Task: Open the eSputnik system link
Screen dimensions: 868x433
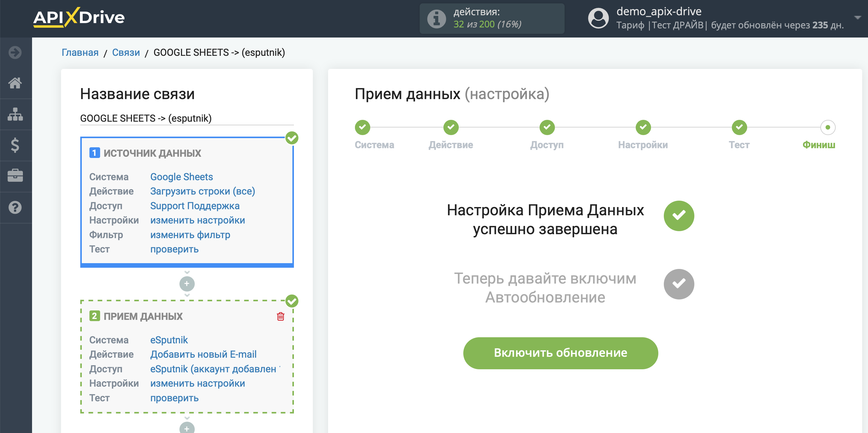Action: coord(169,340)
